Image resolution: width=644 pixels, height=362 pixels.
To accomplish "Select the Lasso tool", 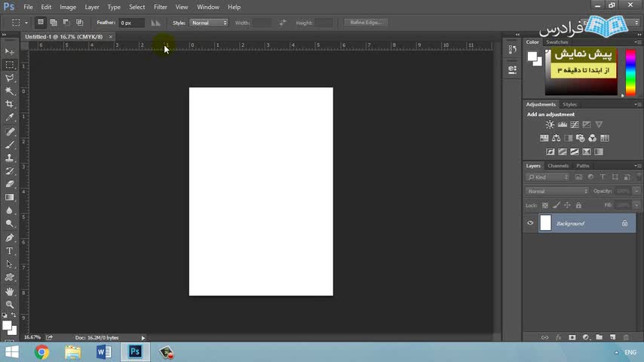I will coord(10,78).
